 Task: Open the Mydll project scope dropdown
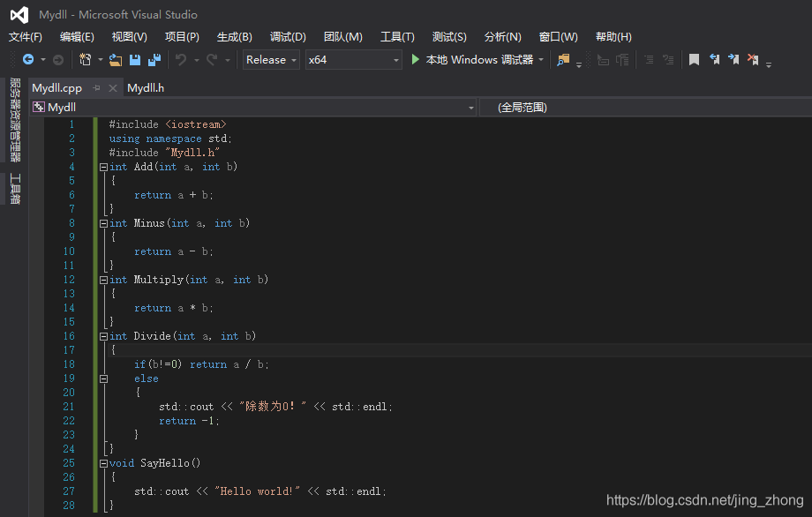click(252, 107)
